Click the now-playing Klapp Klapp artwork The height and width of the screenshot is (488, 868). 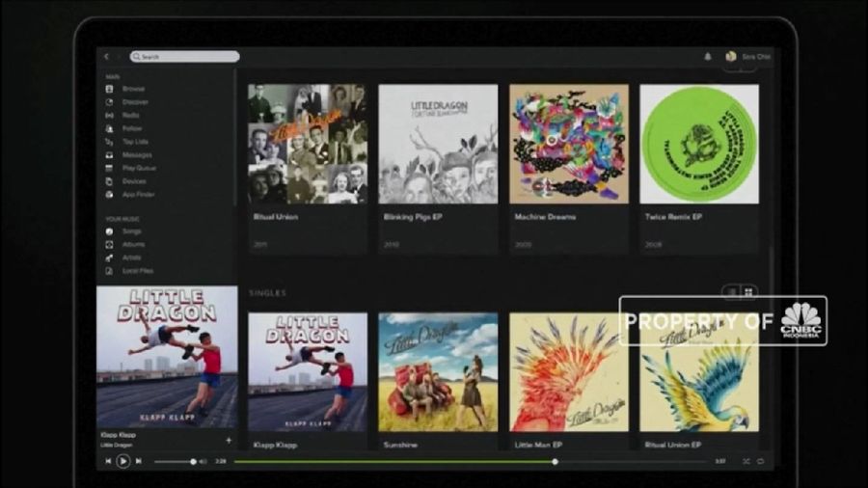(167, 357)
